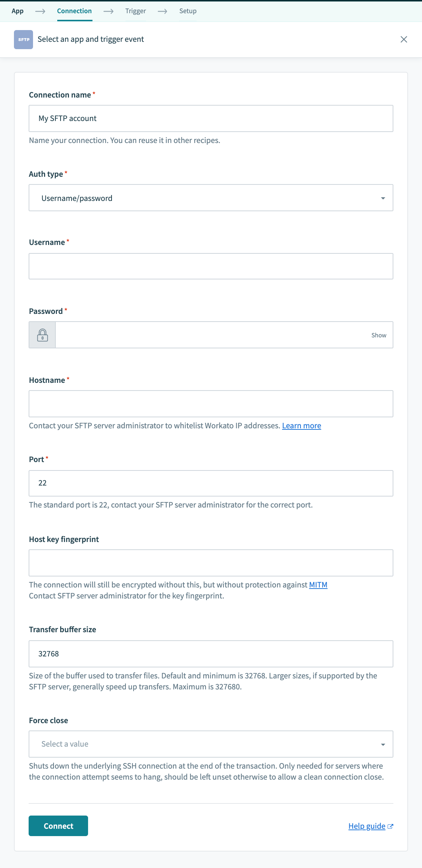Edit the Port field value
The image size is (422, 868).
(x=211, y=483)
